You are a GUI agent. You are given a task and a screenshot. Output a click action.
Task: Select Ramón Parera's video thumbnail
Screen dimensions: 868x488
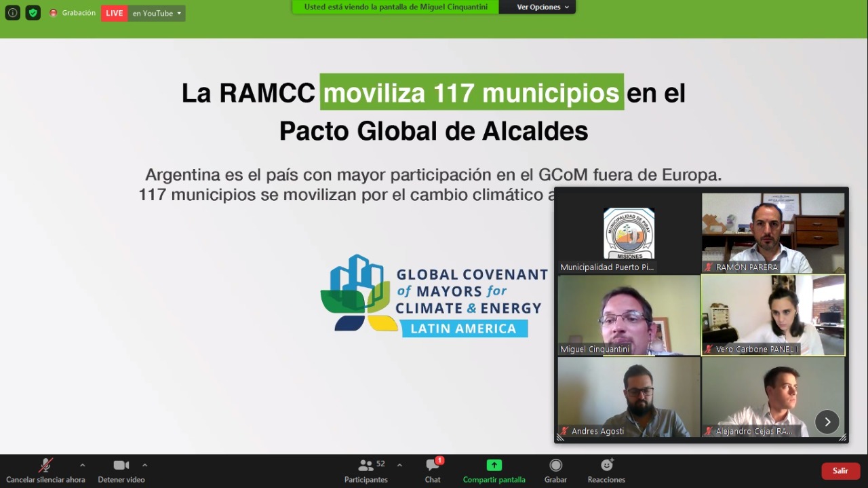tap(773, 232)
